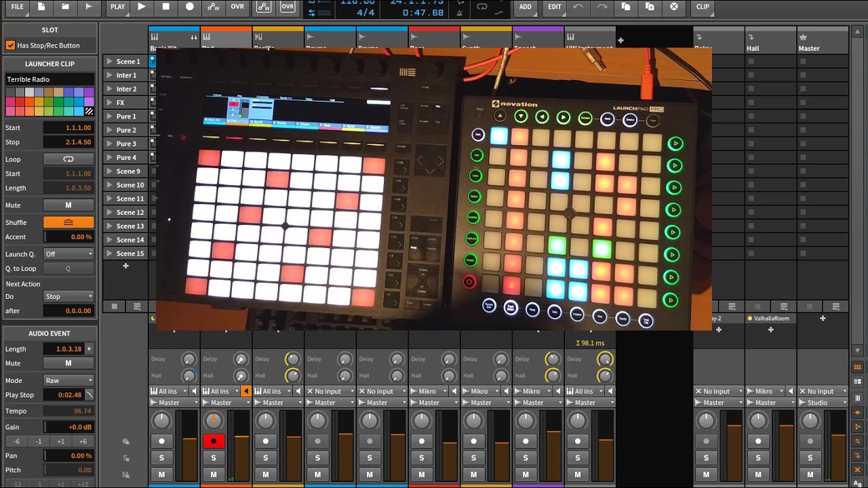Viewport: 868px width, 488px height.
Task: Toggle the Launcher Clip Loop button
Action: pos(68,159)
